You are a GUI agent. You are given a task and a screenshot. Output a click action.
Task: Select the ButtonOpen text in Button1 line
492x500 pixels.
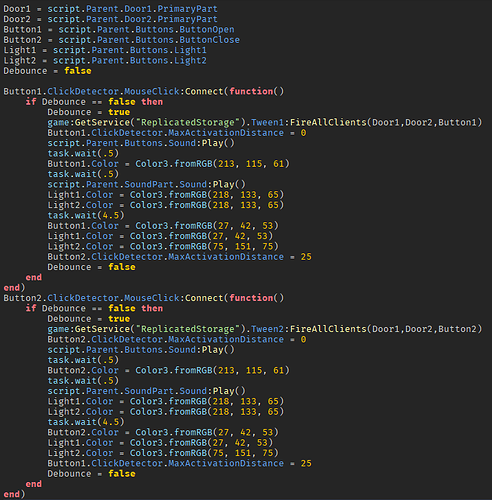pos(207,29)
